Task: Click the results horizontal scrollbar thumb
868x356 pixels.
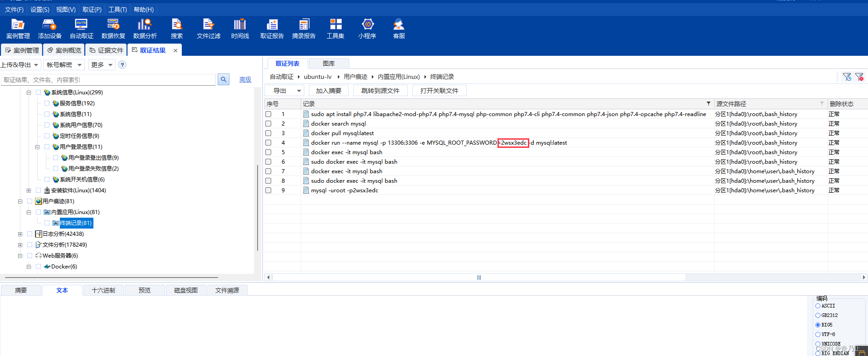Action: click(x=478, y=277)
